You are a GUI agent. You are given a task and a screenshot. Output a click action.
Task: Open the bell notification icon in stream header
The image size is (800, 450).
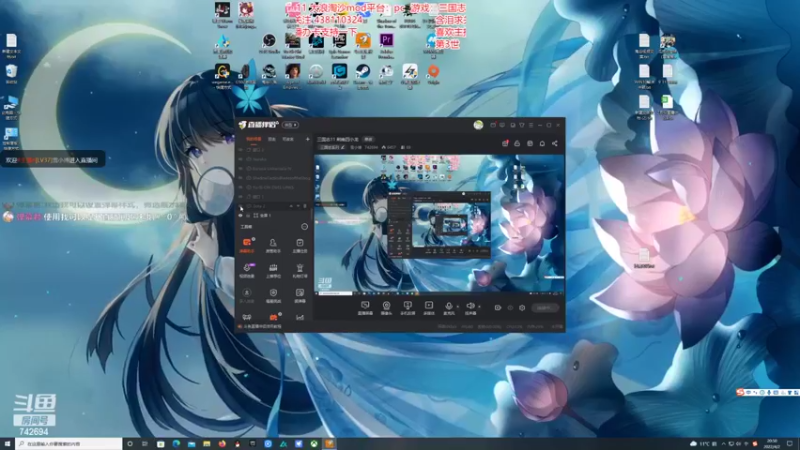tap(542, 143)
